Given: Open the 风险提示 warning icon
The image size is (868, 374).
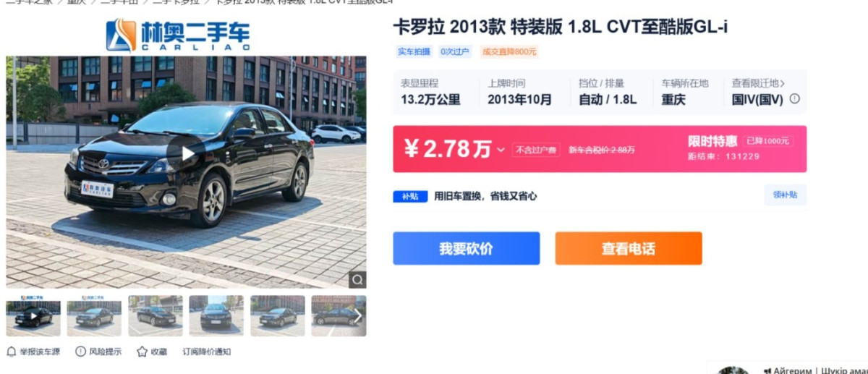Looking at the screenshot, I should [x=80, y=352].
